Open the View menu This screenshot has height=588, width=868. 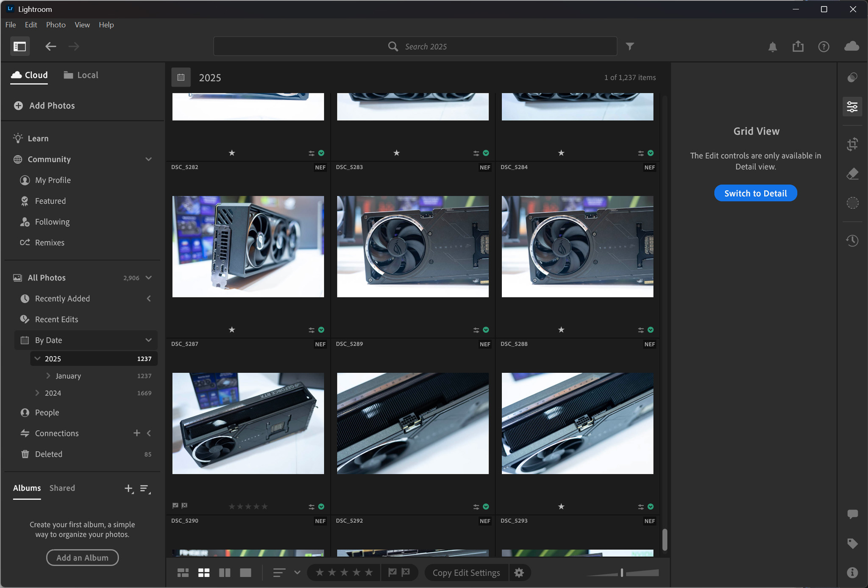(82, 25)
